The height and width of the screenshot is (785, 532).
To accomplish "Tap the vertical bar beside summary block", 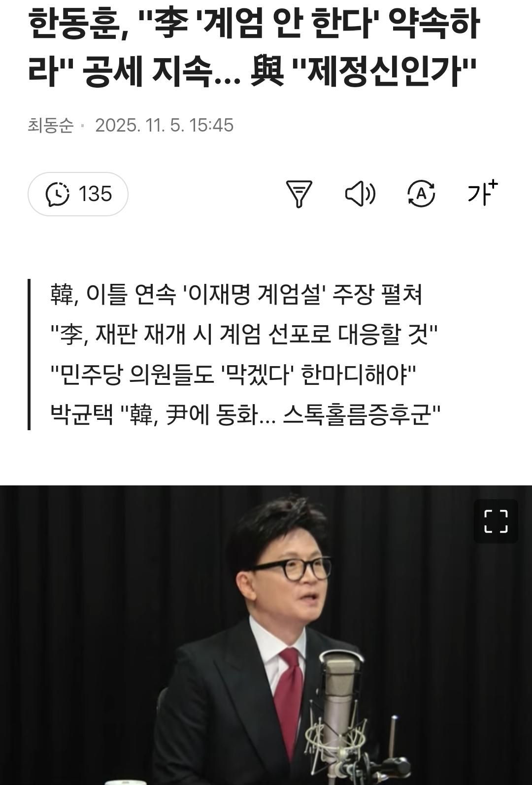I will click(x=29, y=354).
